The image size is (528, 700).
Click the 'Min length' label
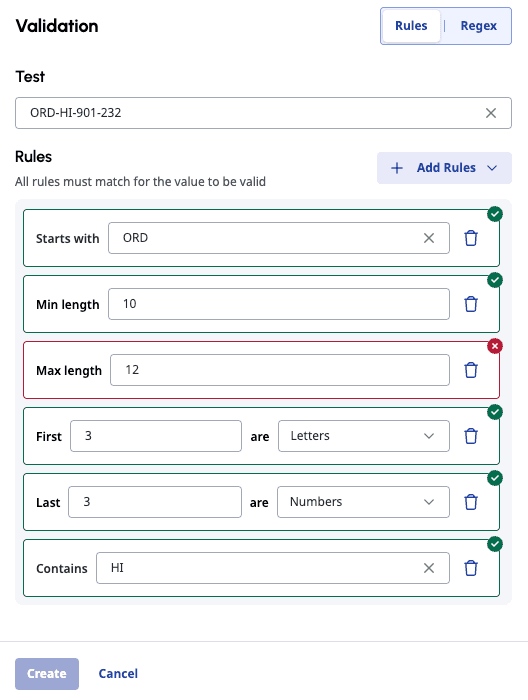pyautogui.click(x=67, y=304)
